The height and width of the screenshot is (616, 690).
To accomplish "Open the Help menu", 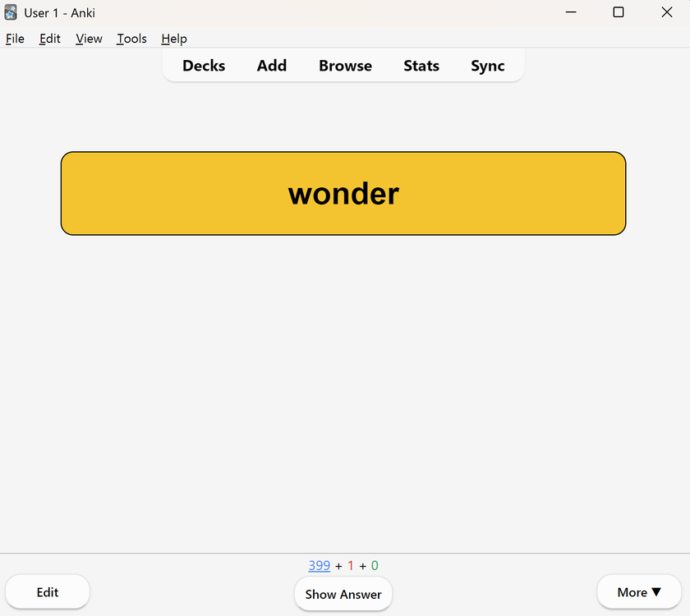I will point(174,39).
